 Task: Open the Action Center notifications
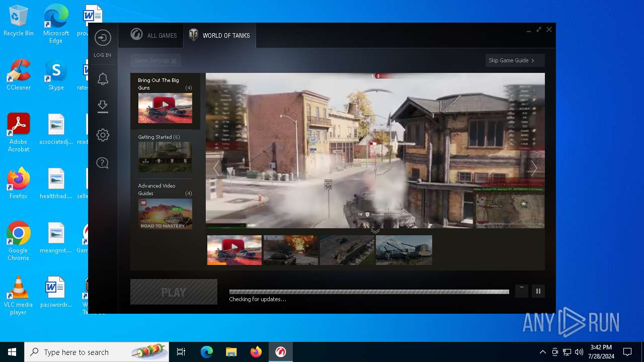(627, 352)
